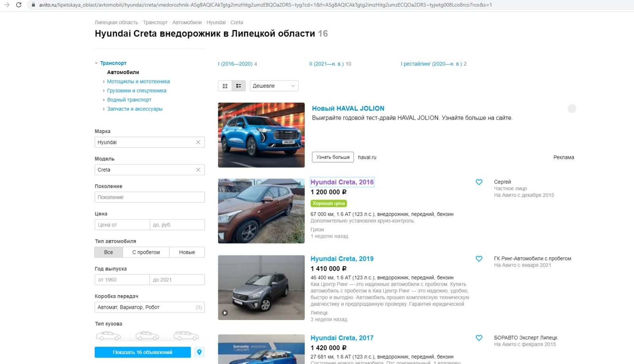Add Hyundai Creta 2017 to favorites
Screen dimensions: 634x364
click(479, 338)
